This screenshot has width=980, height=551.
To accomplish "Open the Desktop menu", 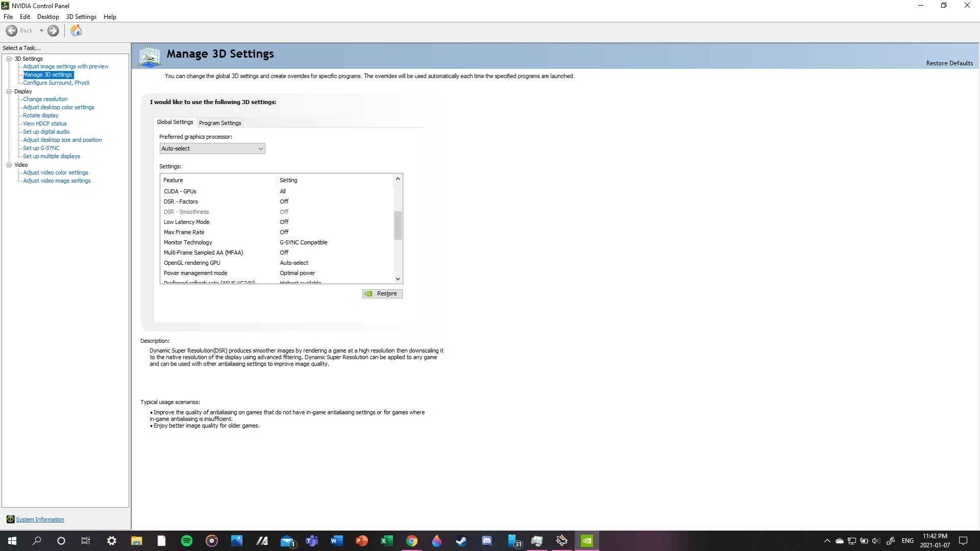I will [48, 17].
